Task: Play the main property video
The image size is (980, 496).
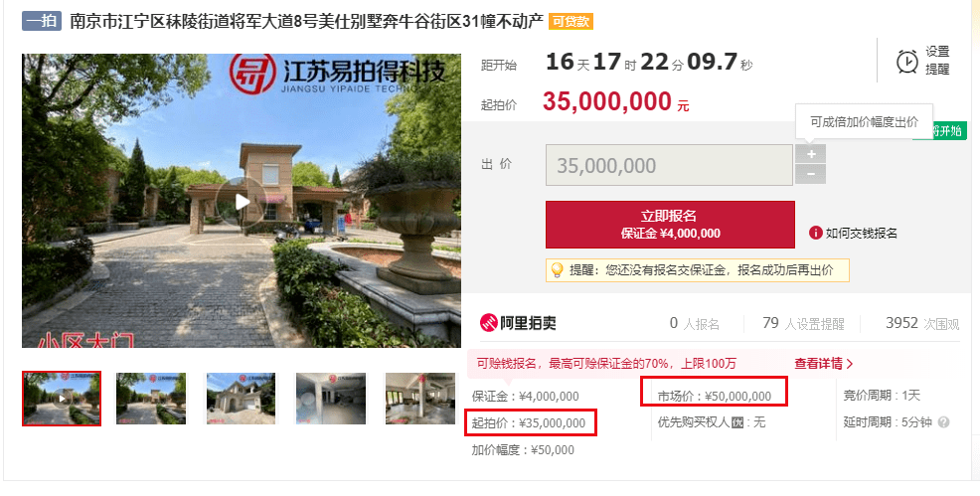Action: pyautogui.click(x=242, y=202)
